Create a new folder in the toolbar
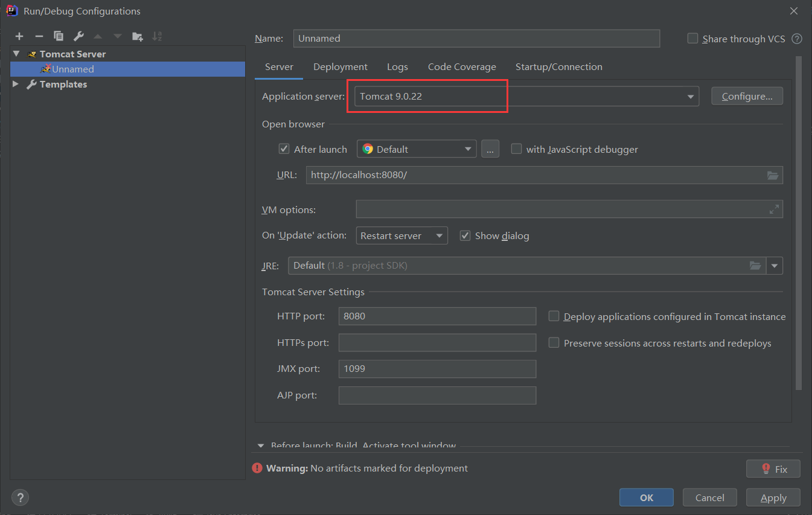812x515 pixels. tap(138, 36)
